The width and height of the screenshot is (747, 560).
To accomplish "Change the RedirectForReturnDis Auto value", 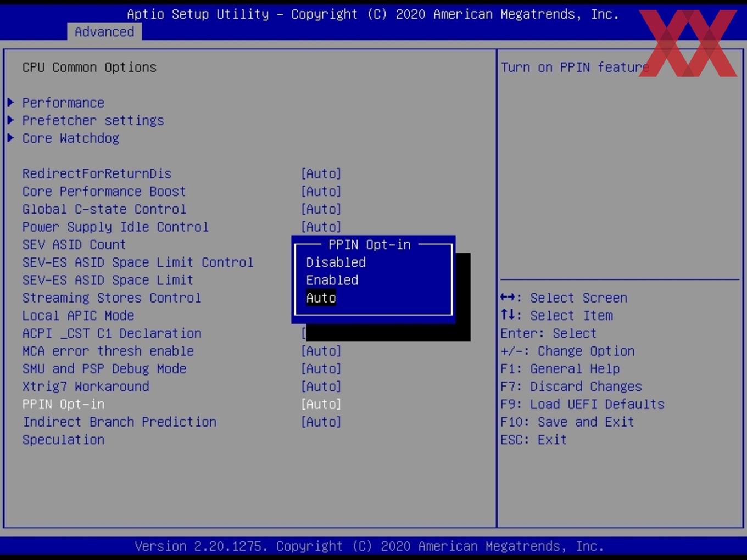I will click(321, 173).
